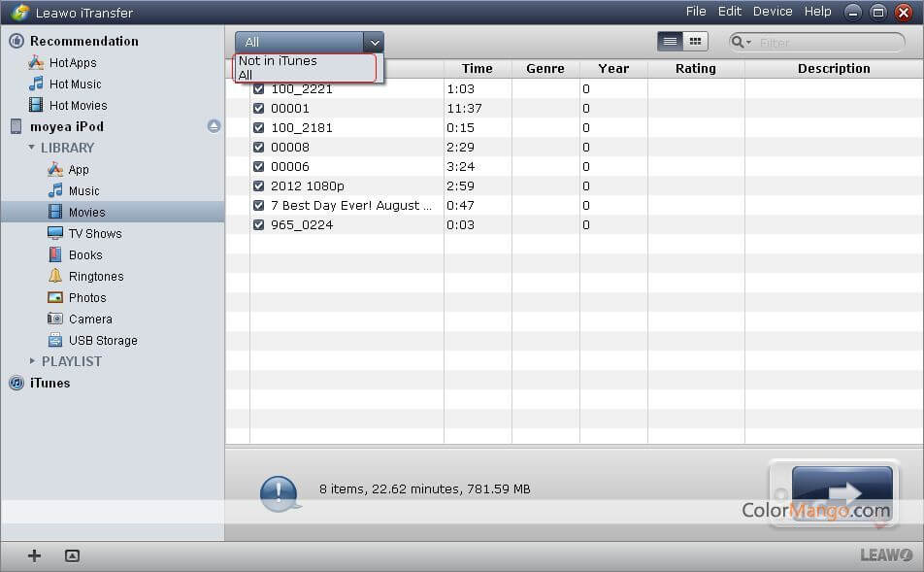Expand the PLAYLIST section
Image resolution: width=924 pixels, height=572 pixels.
pyautogui.click(x=32, y=361)
